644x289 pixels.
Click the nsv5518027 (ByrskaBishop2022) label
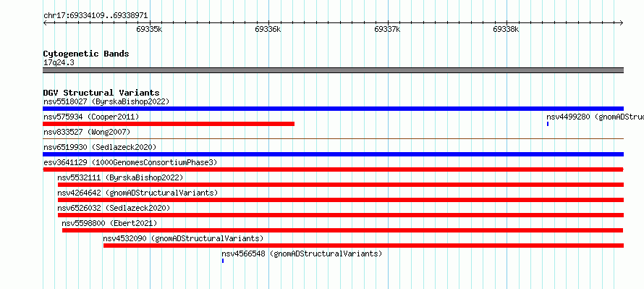106,101
